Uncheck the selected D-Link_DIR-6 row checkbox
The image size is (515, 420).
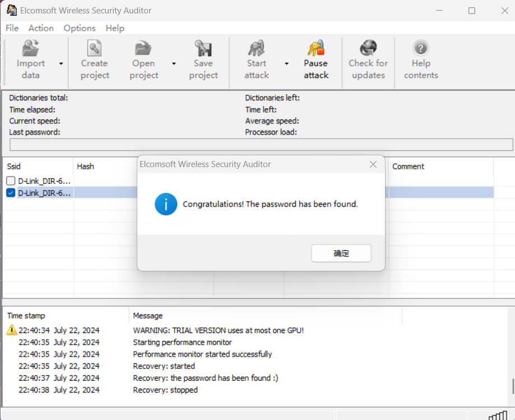pos(11,192)
